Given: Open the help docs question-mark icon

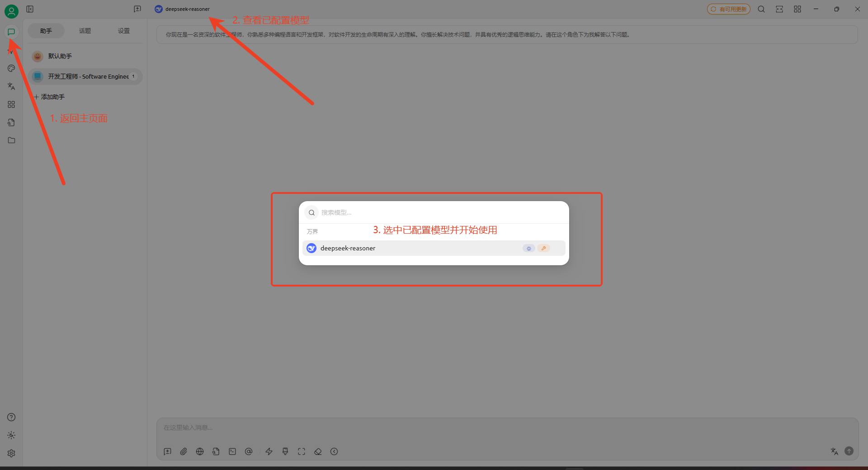Looking at the screenshot, I should [11, 417].
